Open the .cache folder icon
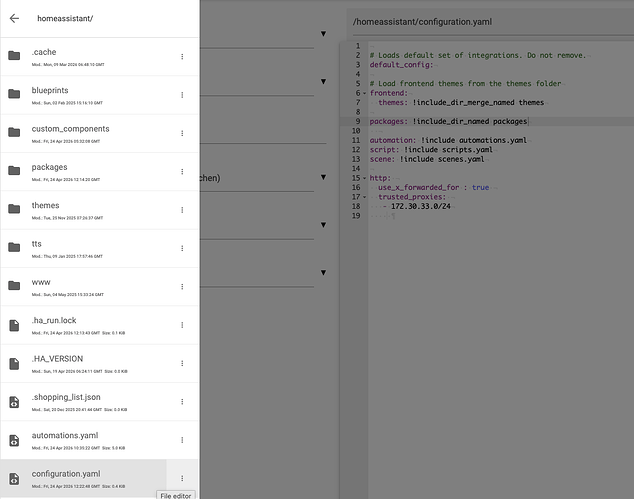This screenshot has height=499, width=634. coord(14,55)
